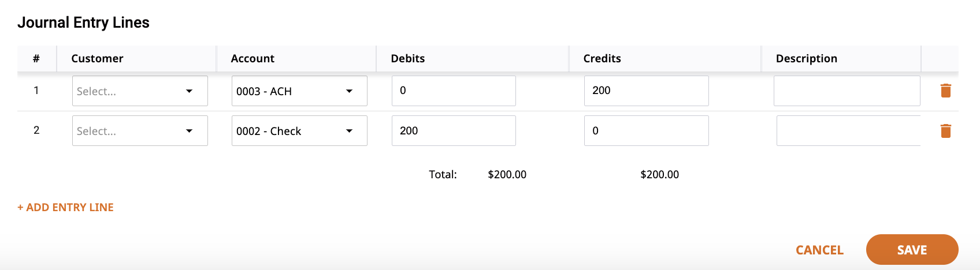Focus the Description field of row 2
The image size is (980, 270).
point(848,130)
